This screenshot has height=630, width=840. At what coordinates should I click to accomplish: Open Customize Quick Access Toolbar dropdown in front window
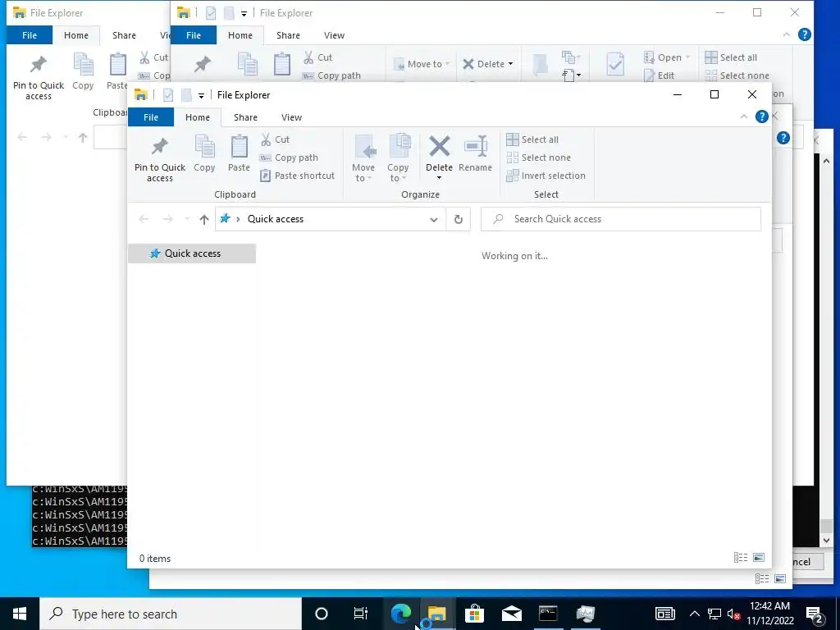(202, 95)
